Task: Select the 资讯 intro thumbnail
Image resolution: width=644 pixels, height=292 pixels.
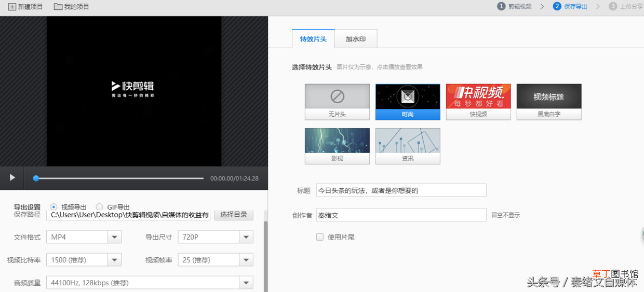Action: pyautogui.click(x=408, y=146)
